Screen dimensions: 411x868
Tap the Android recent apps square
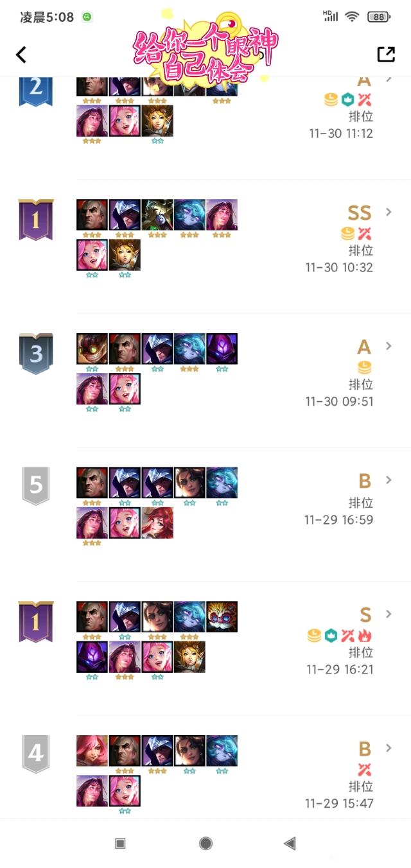tap(120, 843)
